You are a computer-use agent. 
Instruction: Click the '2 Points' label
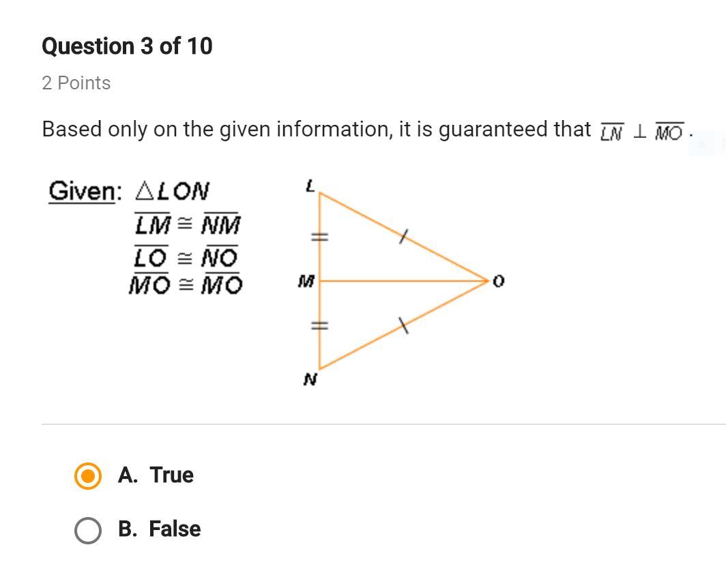[x=76, y=83]
